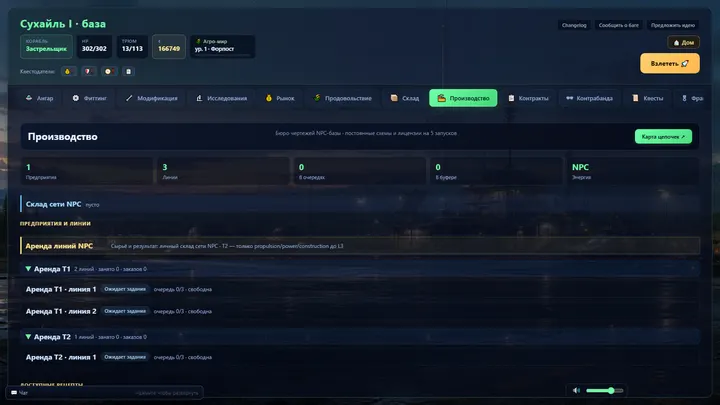
Task: Click the Трюм 13/113 card
Action: coord(132,46)
